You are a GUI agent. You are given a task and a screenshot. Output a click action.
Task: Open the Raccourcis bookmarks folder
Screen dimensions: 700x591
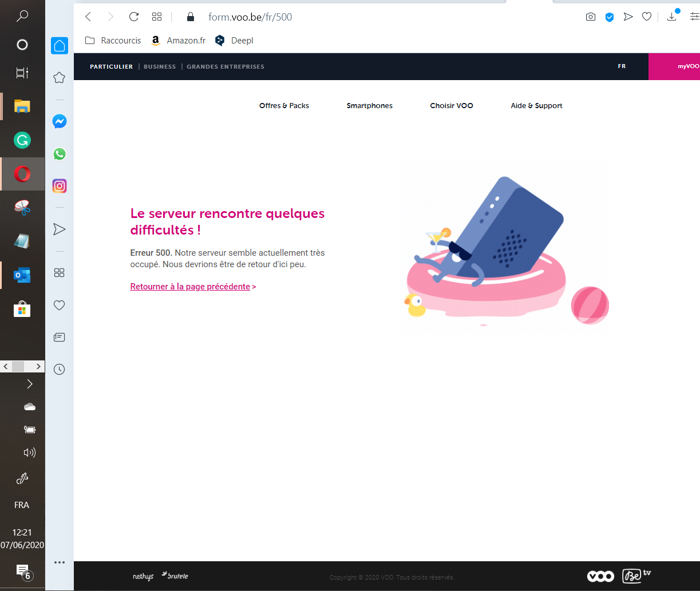tap(113, 41)
